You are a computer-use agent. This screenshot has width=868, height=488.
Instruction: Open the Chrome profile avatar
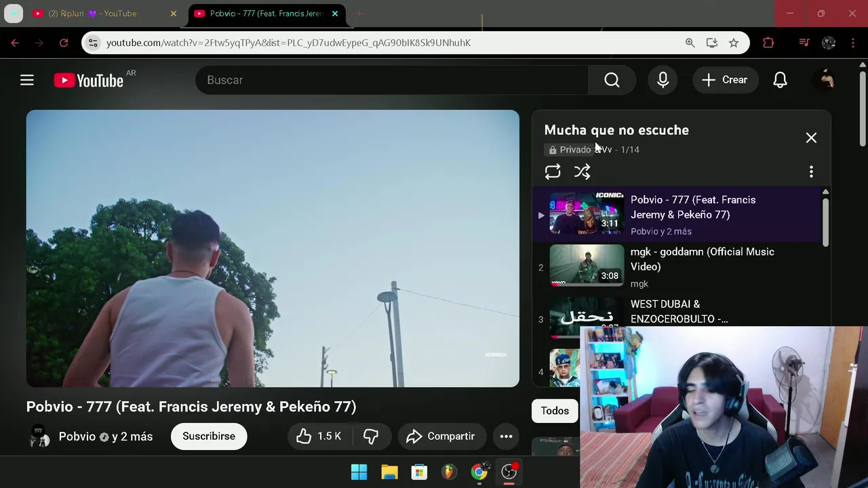click(829, 43)
